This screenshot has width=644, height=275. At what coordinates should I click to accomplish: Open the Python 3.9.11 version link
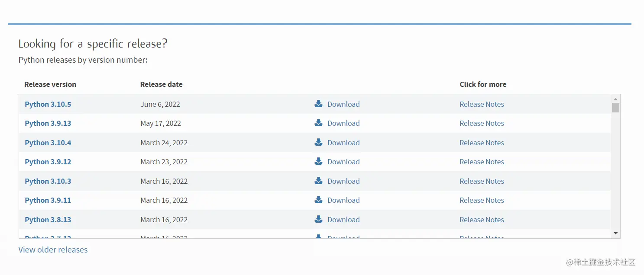pyautogui.click(x=48, y=200)
